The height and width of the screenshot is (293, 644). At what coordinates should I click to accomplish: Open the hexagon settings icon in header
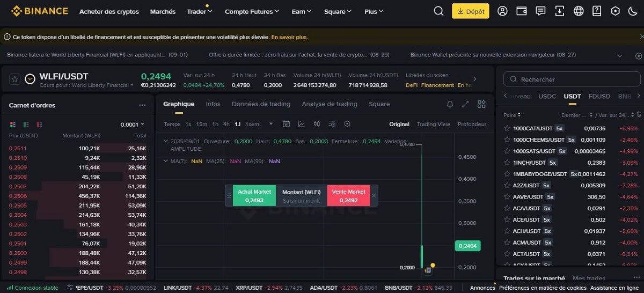click(x=616, y=11)
